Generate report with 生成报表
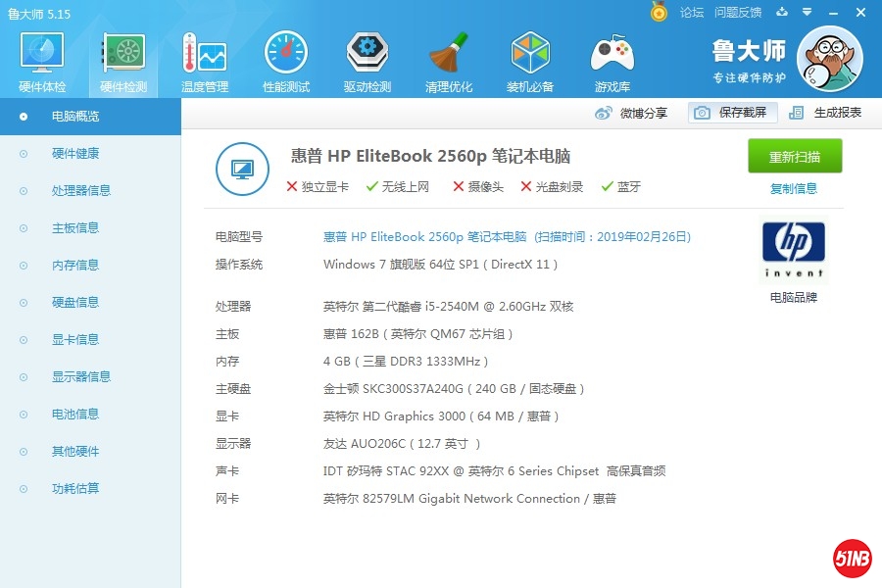 (826, 113)
